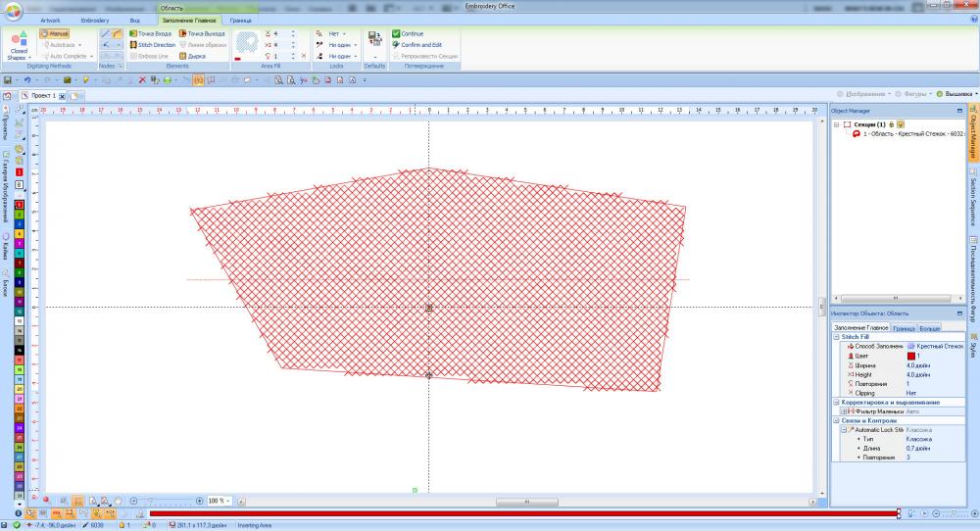Click the red delete X toolbar icon

tap(142, 79)
